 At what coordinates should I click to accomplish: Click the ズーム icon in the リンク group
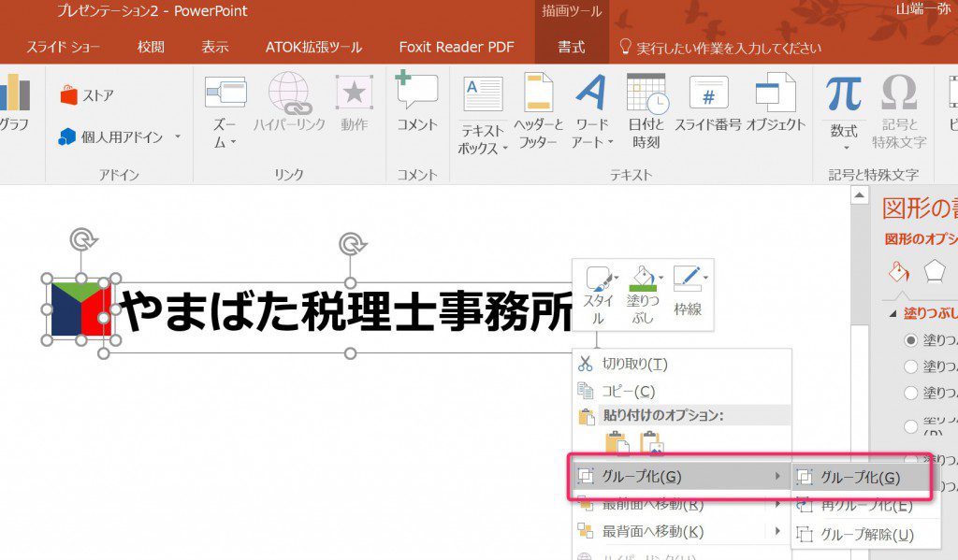point(225,93)
